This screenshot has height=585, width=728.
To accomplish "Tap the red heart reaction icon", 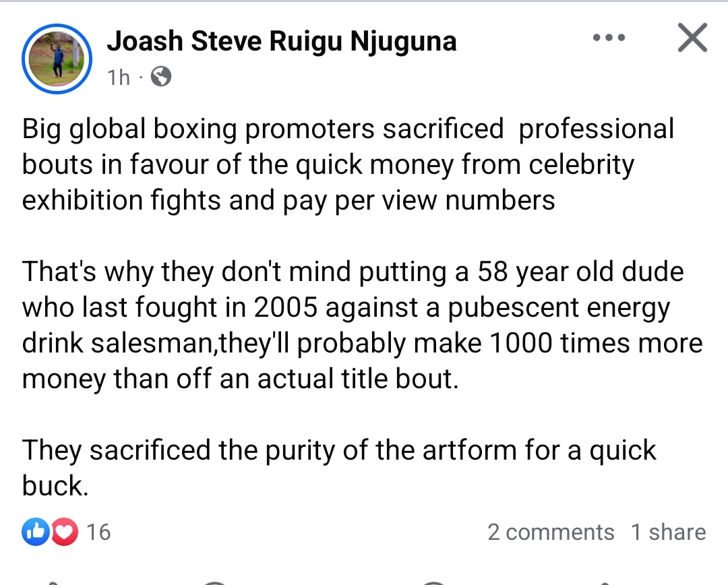I will coord(64,532).
